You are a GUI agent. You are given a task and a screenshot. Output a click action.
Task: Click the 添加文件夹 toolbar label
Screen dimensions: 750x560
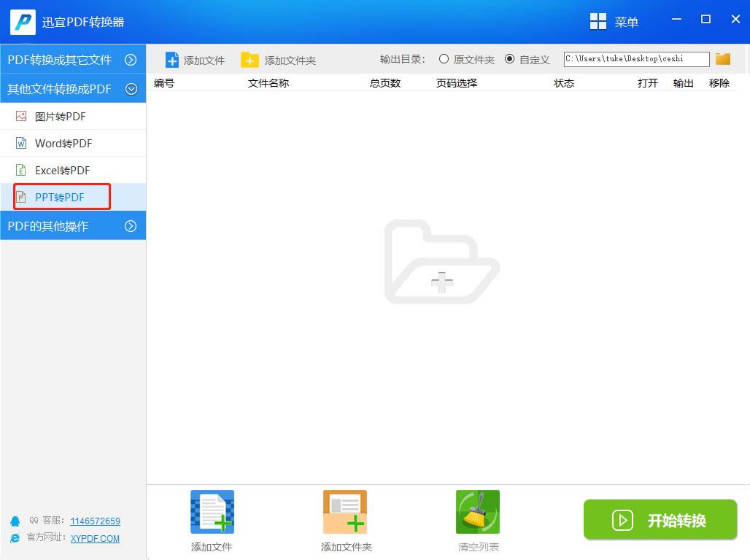(290, 61)
